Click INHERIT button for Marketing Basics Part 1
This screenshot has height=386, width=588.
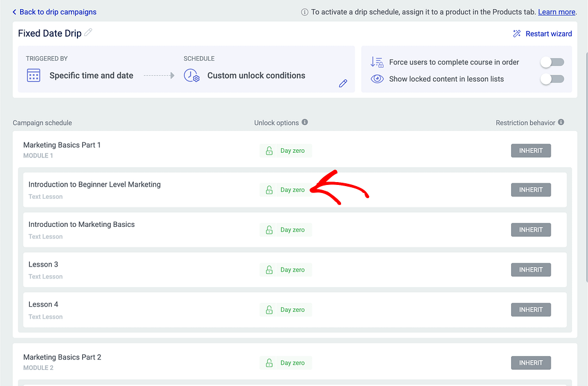531,150
